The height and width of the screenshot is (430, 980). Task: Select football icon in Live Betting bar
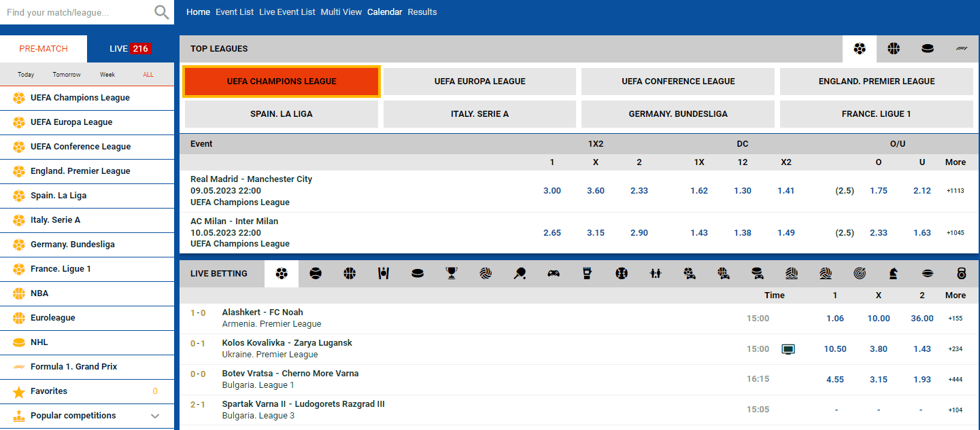point(282,273)
